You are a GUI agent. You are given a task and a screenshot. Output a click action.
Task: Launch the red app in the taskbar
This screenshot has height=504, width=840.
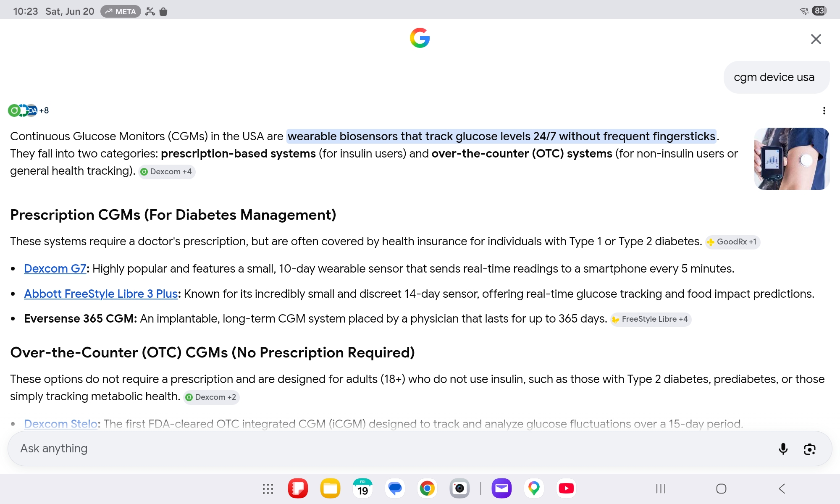pos(298,488)
